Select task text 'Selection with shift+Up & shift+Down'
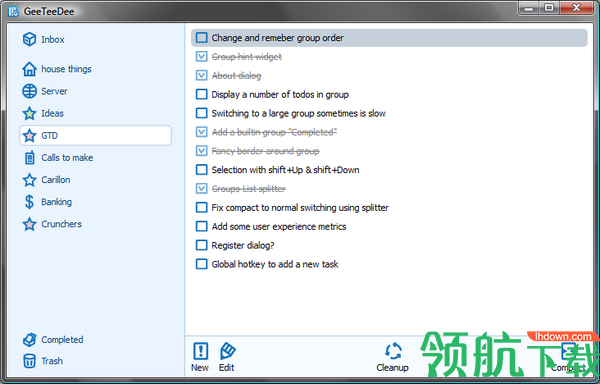 pos(285,170)
